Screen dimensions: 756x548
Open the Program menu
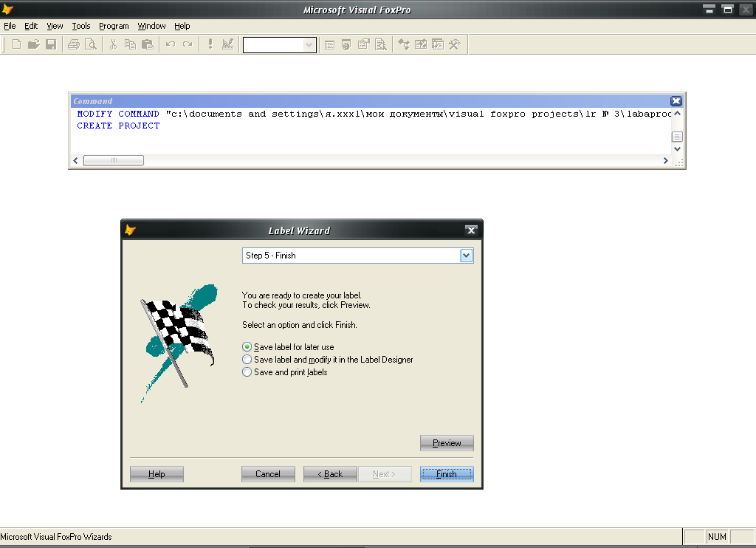(x=114, y=26)
